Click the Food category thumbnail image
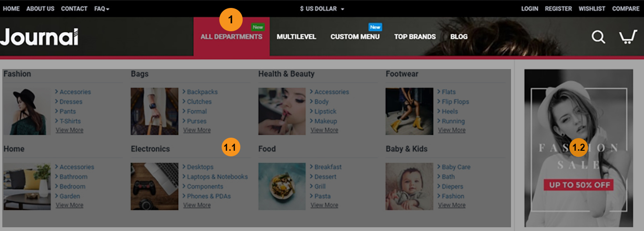 click(x=282, y=186)
